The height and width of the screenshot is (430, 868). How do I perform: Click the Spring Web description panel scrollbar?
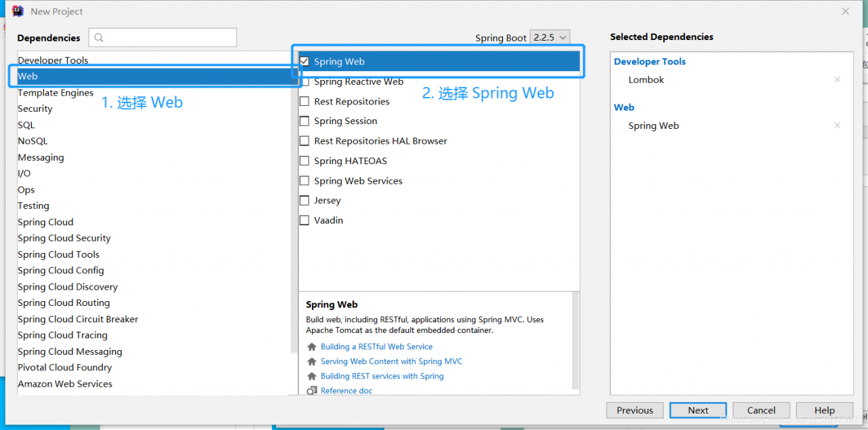point(576,339)
